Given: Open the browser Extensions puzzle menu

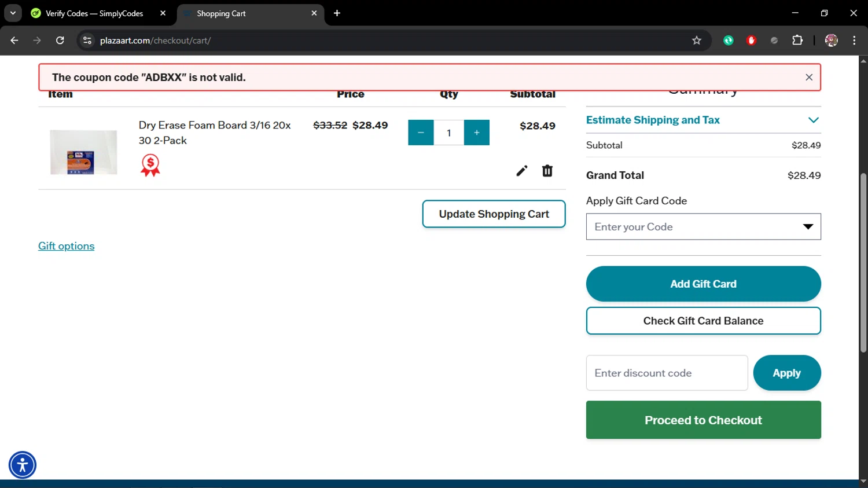Looking at the screenshot, I should click(797, 41).
